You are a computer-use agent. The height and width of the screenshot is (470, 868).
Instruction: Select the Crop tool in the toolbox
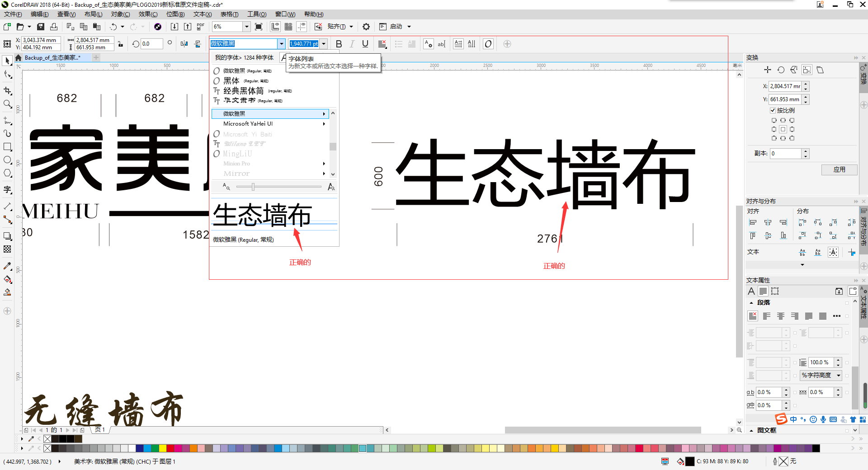point(7,91)
